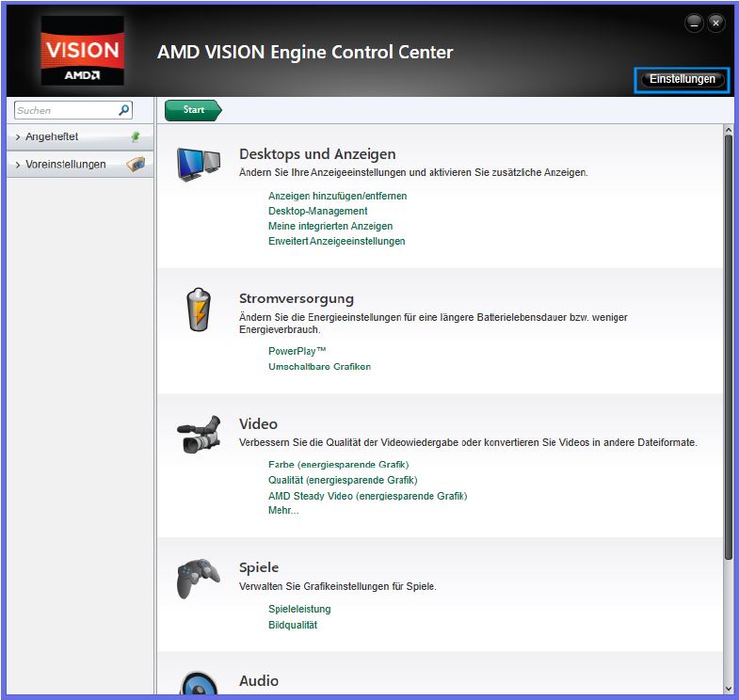Focus the Suchen search field

point(73,110)
